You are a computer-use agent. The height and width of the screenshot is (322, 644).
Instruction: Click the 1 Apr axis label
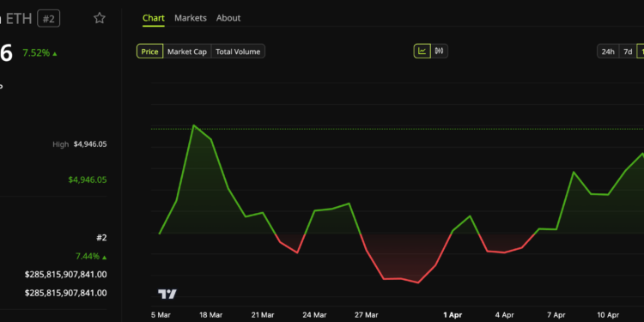click(x=453, y=315)
